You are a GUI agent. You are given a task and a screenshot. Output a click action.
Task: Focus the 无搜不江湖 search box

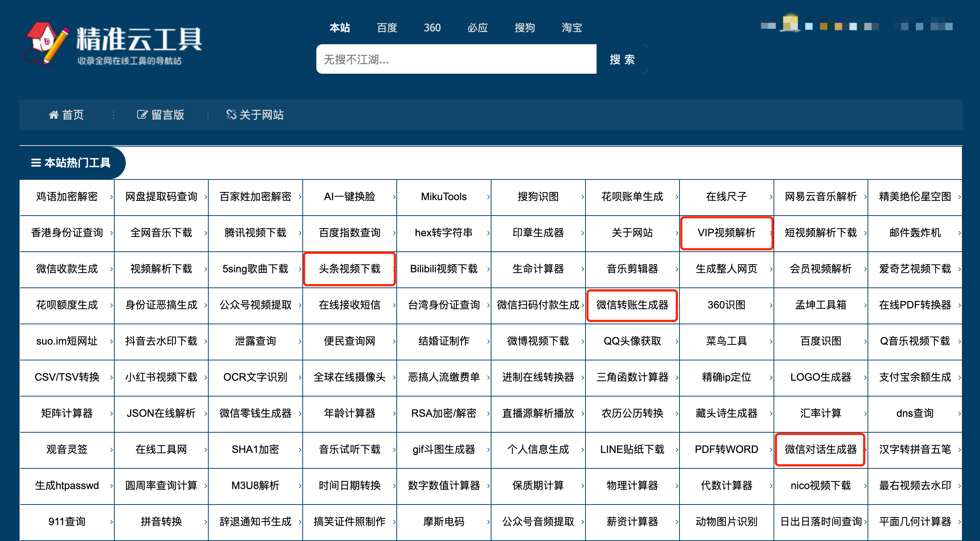point(456,59)
